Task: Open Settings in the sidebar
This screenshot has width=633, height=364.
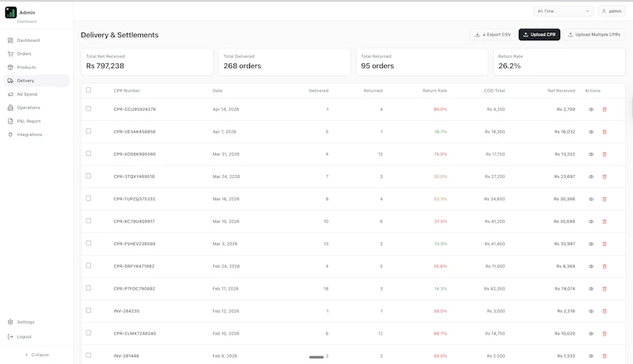Action: 36,322
